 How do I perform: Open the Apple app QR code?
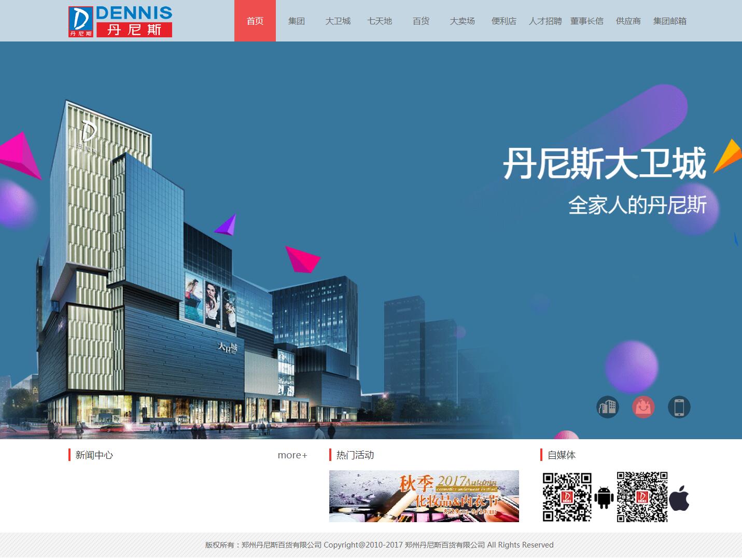[642, 497]
